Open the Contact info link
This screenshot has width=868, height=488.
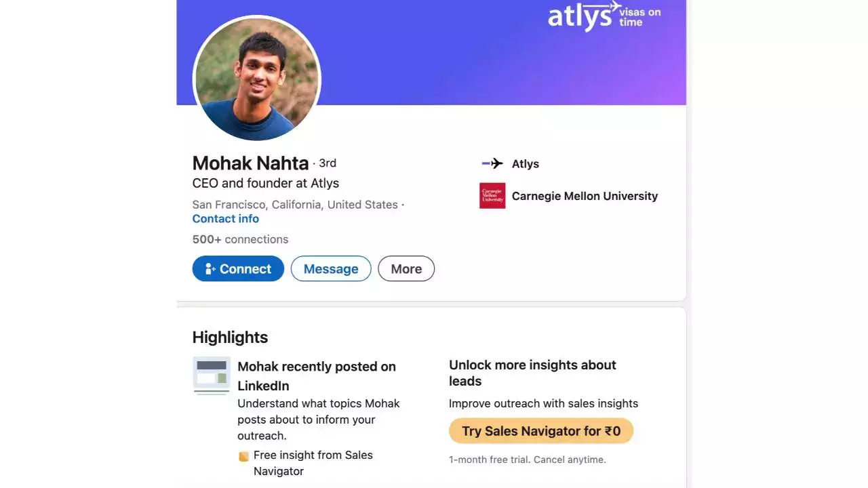226,219
